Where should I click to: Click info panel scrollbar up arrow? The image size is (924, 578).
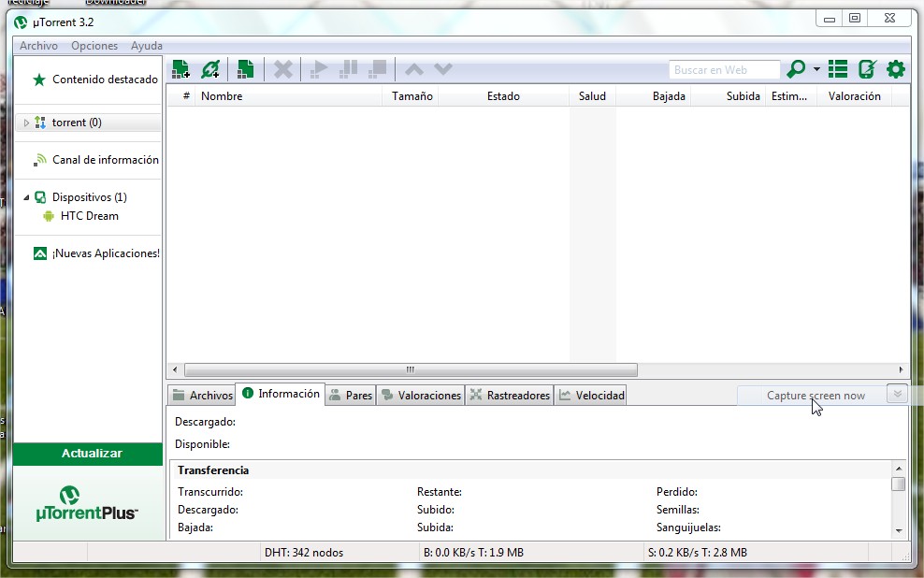899,469
